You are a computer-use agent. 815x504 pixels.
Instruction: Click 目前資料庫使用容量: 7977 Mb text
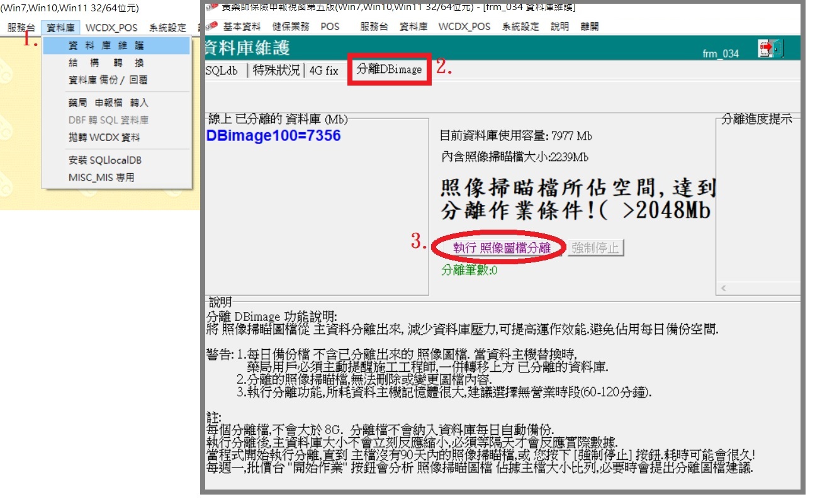516,135
